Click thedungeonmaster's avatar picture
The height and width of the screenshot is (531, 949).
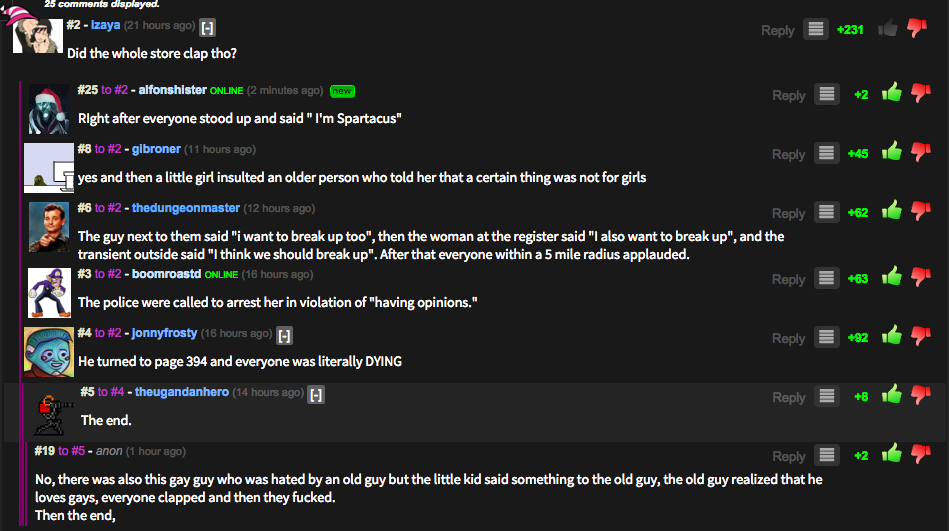point(49,227)
